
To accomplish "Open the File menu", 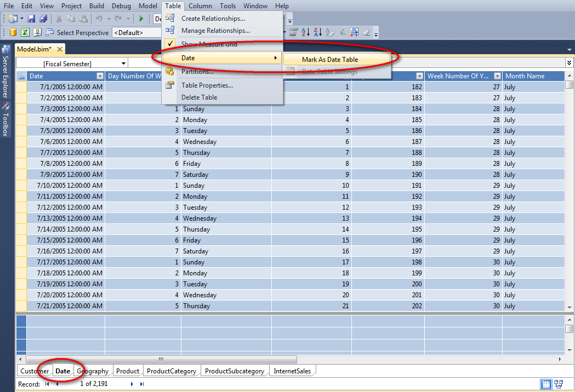I will tap(9, 6).
